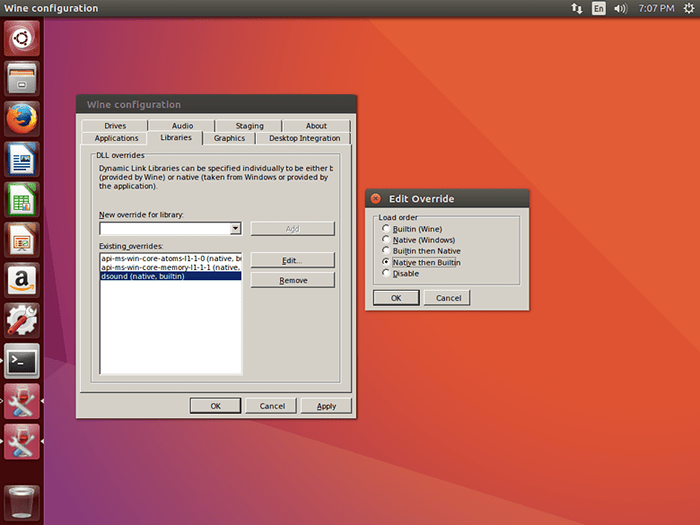Cancel the Wine configuration window
This screenshot has width=700, height=525.
(x=271, y=406)
